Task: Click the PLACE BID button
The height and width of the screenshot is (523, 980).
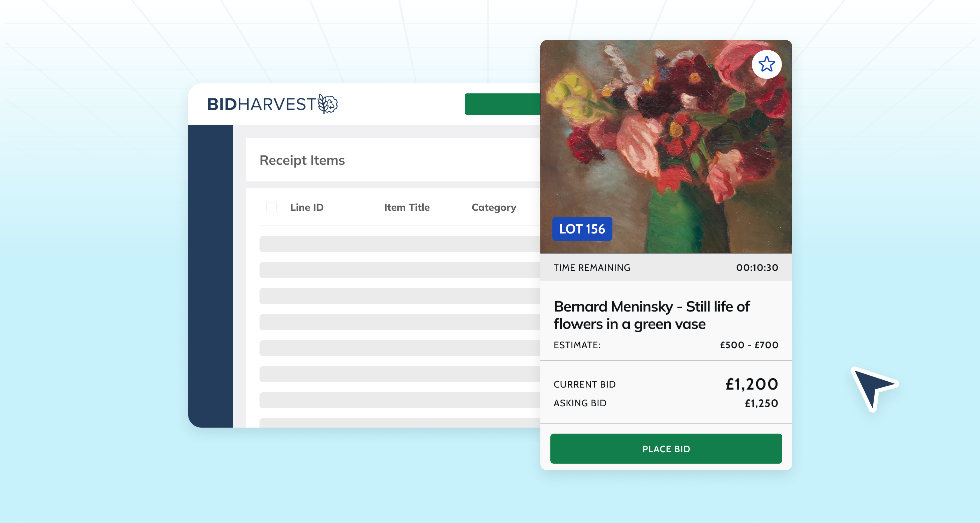Action: 666,449
